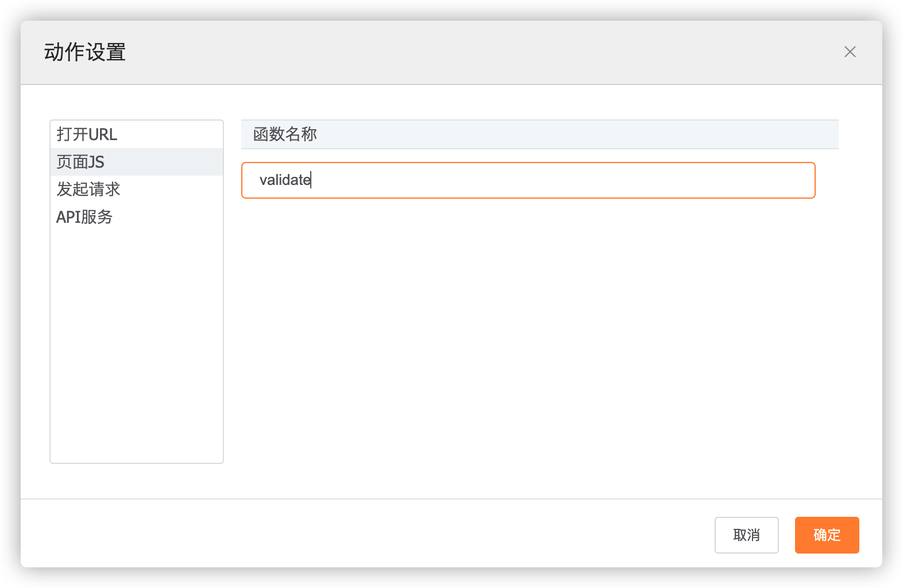Apply settings with the orange button
The image size is (903, 588).
click(x=827, y=535)
